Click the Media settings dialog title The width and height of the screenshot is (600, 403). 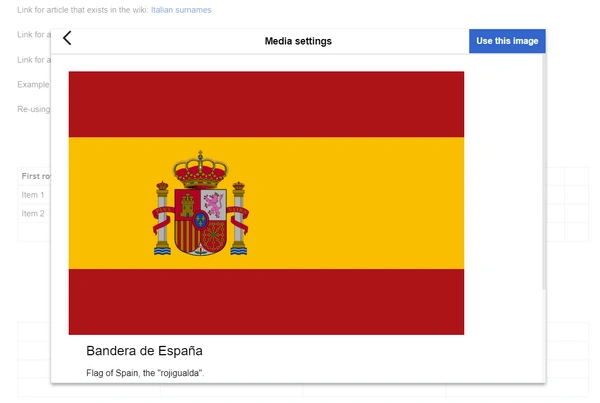tap(298, 41)
